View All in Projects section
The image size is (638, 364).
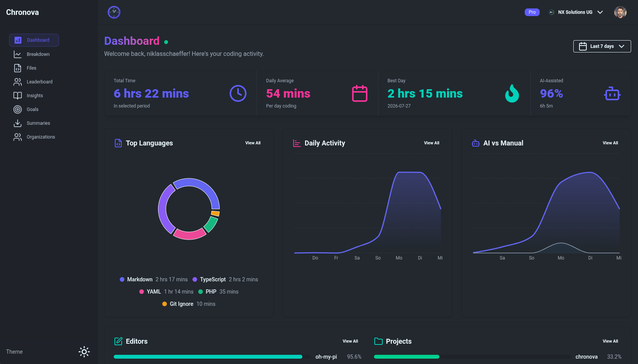(x=610, y=341)
